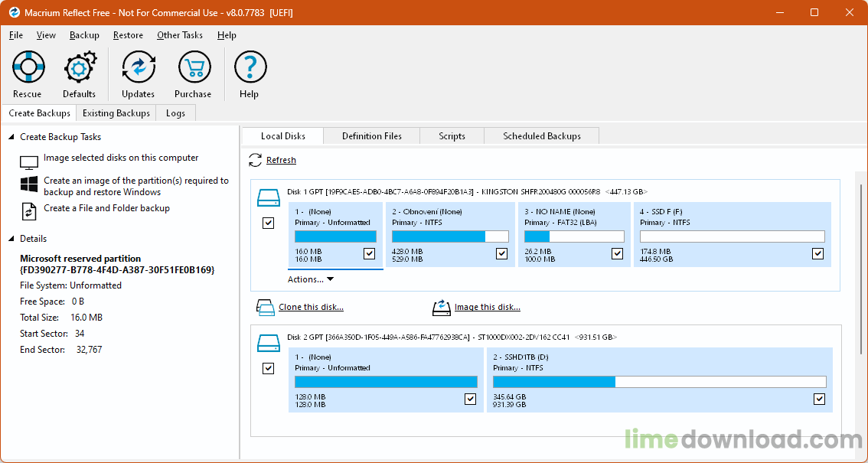Uncheck Disk 2 128.0 MB partition checkbox
The height and width of the screenshot is (463, 868).
(x=470, y=399)
